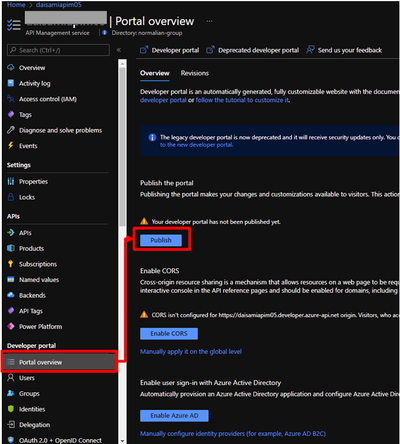400x444 pixels.
Task: Open Deprecated developer portal
Action: tap(252, 50)
